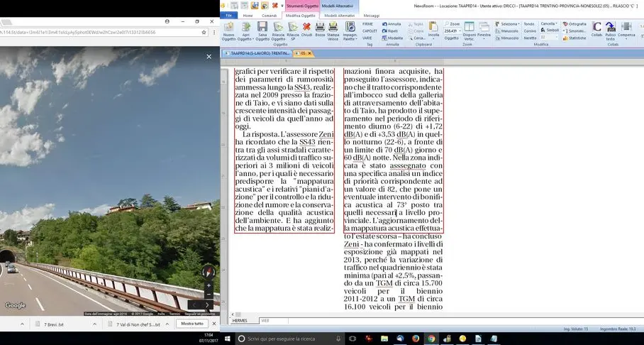Screen dimensions: 644x345
Task: Expand the quick access toolbar customize arrow
Action: point(282,6)
